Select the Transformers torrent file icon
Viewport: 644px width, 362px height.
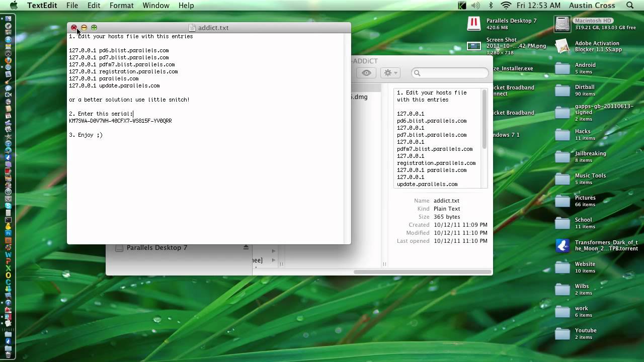[x=562, y=245]
